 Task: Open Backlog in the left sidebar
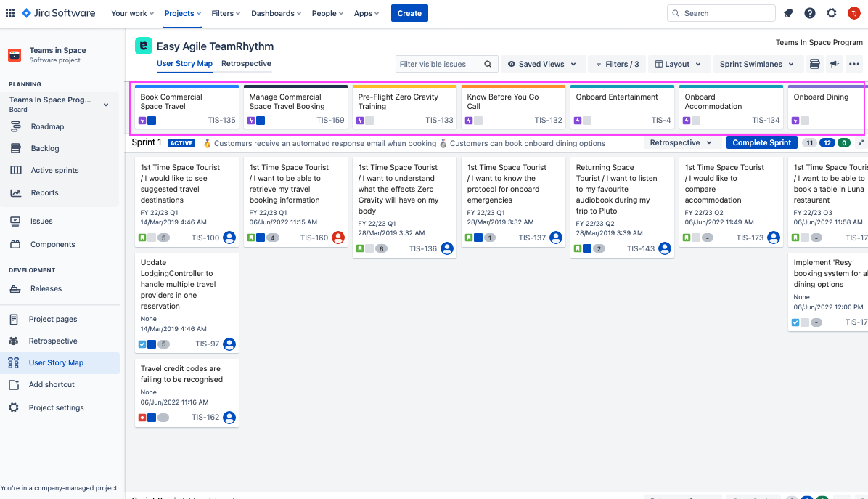45,148
